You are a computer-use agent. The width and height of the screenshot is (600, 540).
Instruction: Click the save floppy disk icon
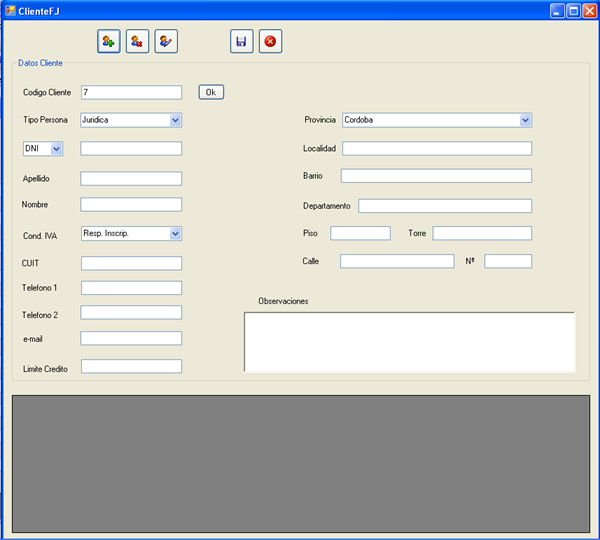tap(241, 41)
